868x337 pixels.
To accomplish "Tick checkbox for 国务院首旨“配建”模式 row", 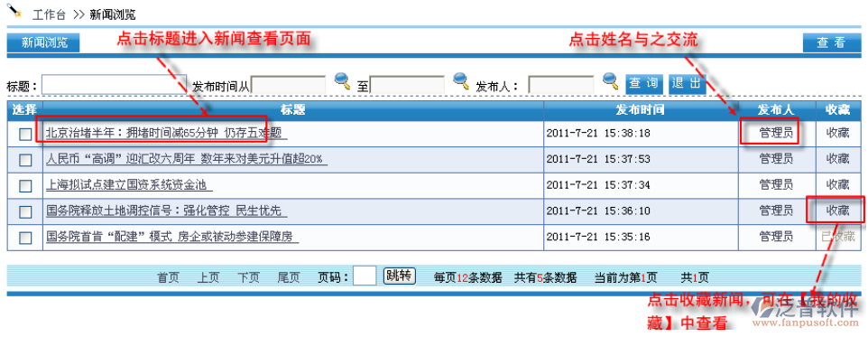I will [x=25, y=238].
